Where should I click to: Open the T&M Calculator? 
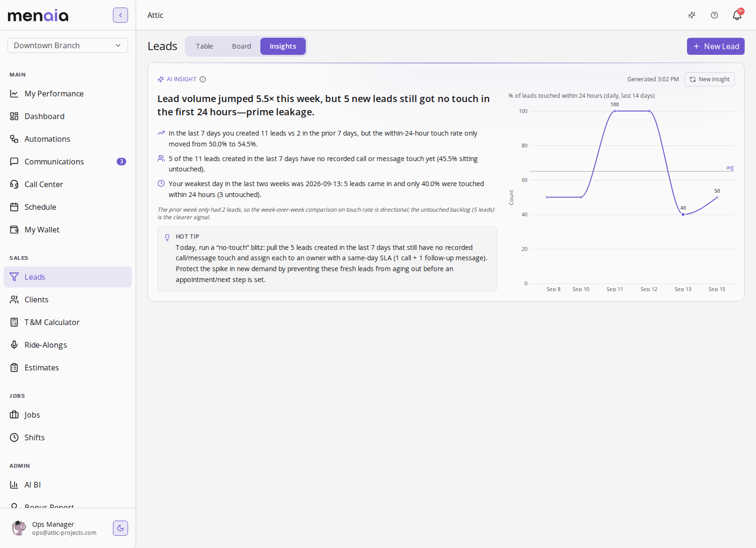click(x=68, y=322)
